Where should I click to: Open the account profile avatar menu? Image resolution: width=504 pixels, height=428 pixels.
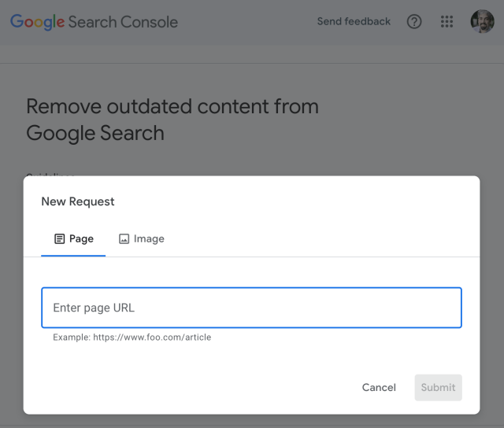tap(482, 22)
